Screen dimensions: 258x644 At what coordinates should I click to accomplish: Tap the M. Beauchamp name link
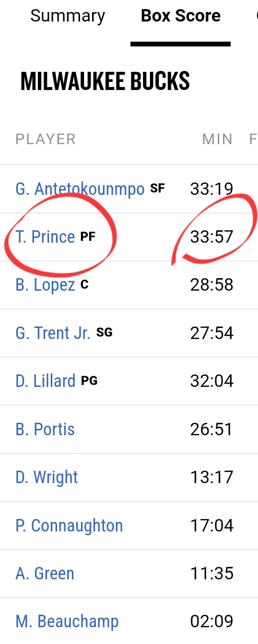tap(67, 621)
